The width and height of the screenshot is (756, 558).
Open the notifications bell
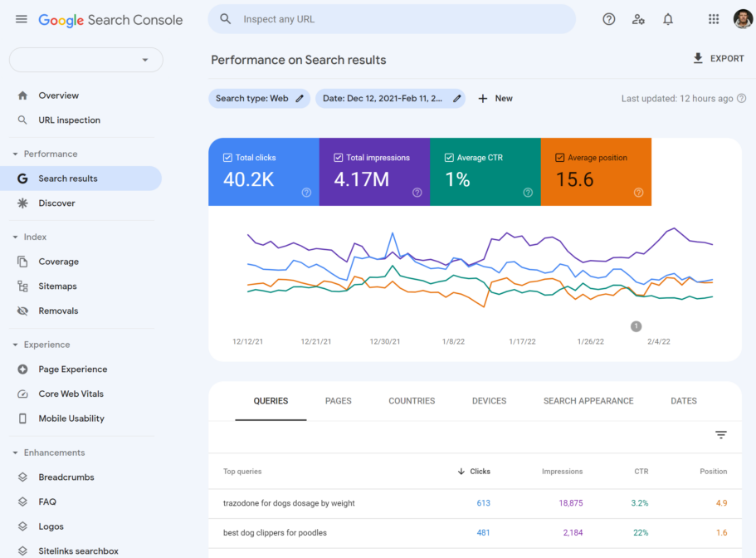point(668,18)
